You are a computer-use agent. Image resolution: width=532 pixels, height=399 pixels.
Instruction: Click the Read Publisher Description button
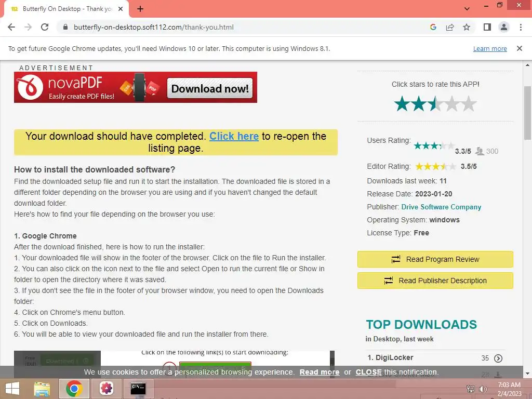435,281
